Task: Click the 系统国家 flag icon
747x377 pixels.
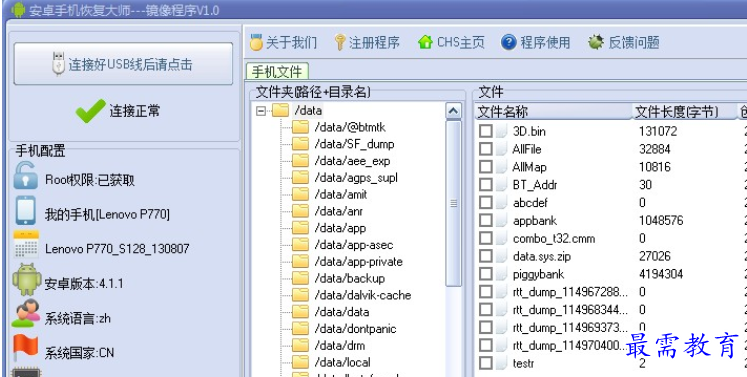Action: (25, 347)
